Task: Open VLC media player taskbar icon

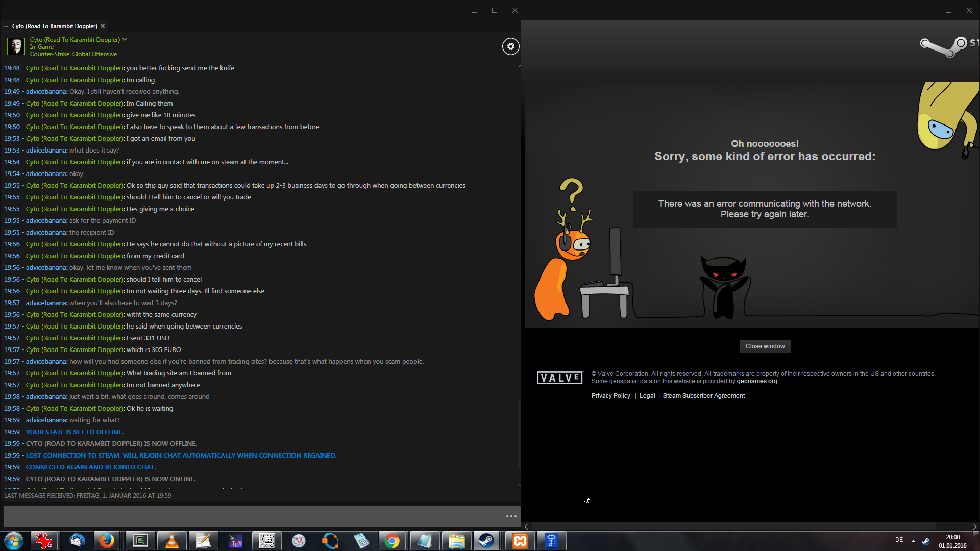Action: pyautogui.click(x=172, y=541)
